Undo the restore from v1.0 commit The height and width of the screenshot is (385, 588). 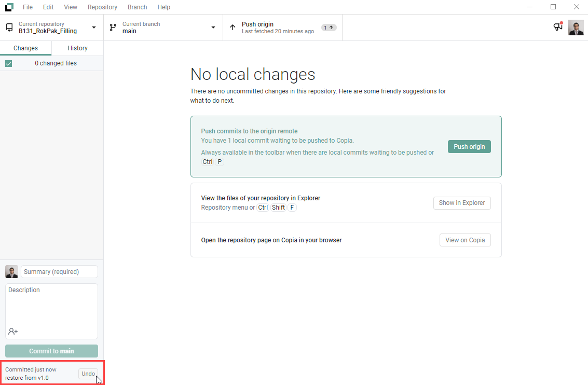coord(88,374)
